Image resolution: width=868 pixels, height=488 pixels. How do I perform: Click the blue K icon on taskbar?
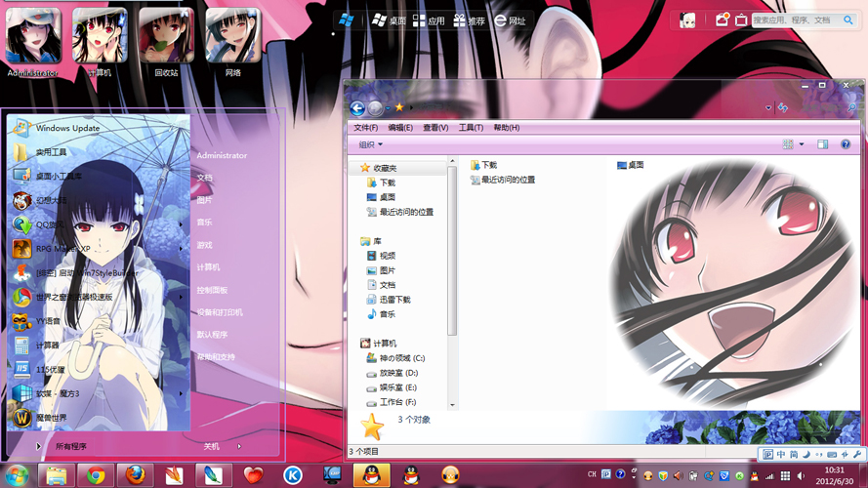293,475
